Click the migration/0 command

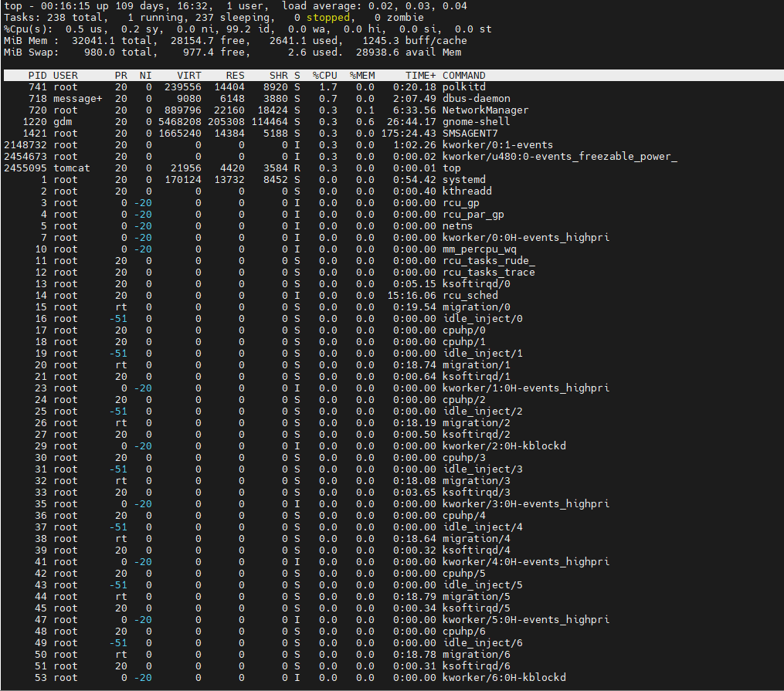click(x=477, y=307)
